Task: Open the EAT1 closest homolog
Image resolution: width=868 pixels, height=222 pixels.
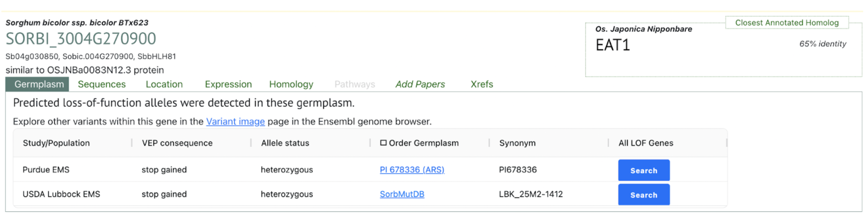Action: tap(613, 45)
